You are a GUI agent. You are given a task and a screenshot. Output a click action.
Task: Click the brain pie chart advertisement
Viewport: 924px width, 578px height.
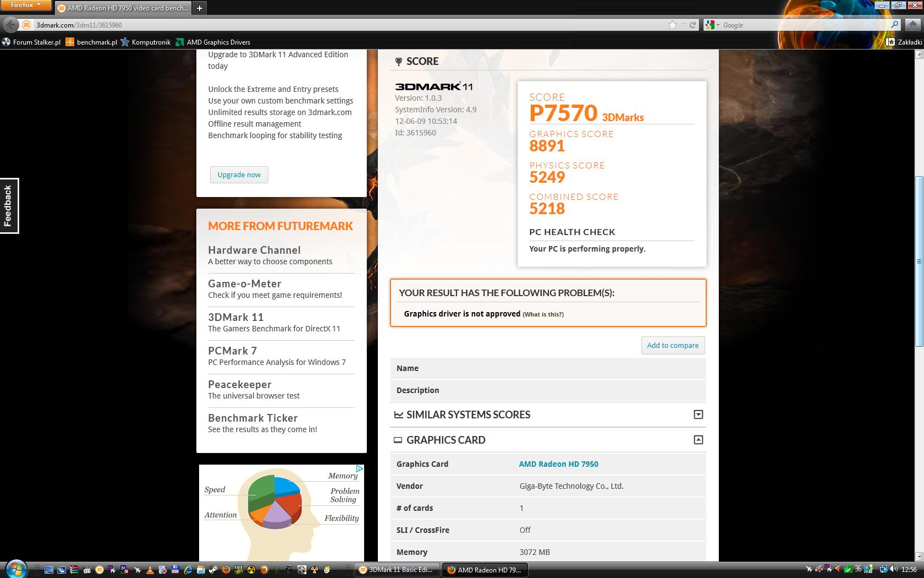tap(282, 513)
